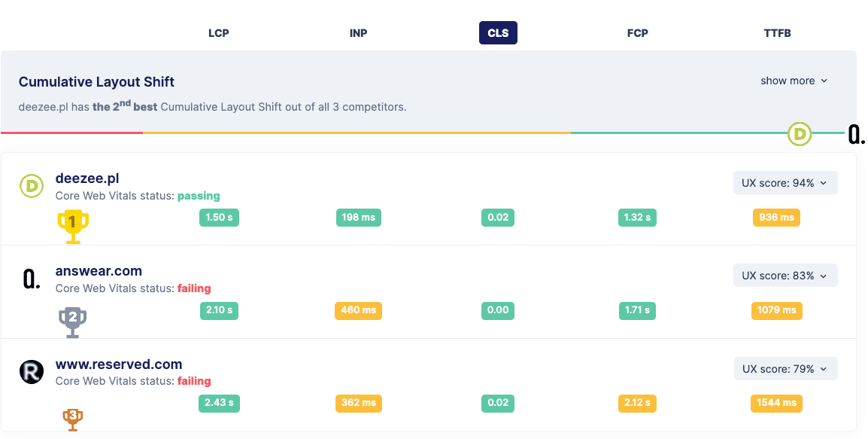Open the UX score 94% dropdown
868x439 pixels.
pos(785,183)
